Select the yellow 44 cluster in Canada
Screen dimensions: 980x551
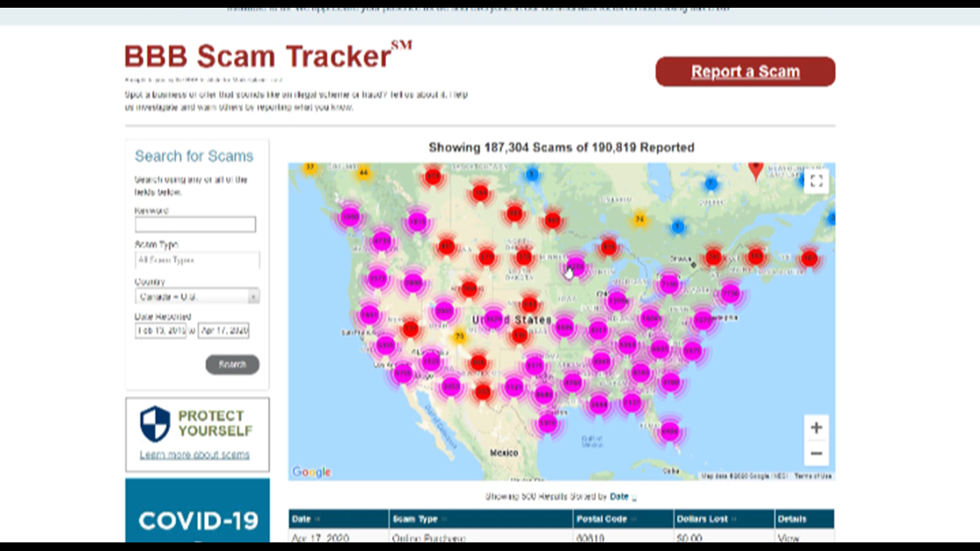pos(364,173)
